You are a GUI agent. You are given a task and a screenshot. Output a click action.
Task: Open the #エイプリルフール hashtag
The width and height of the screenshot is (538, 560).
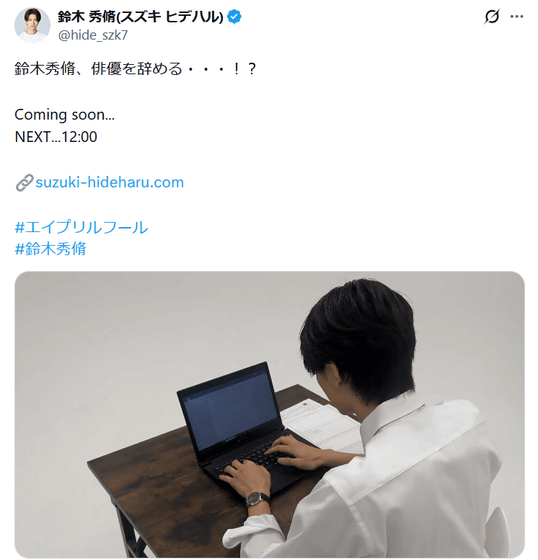[x=81, y=227]
